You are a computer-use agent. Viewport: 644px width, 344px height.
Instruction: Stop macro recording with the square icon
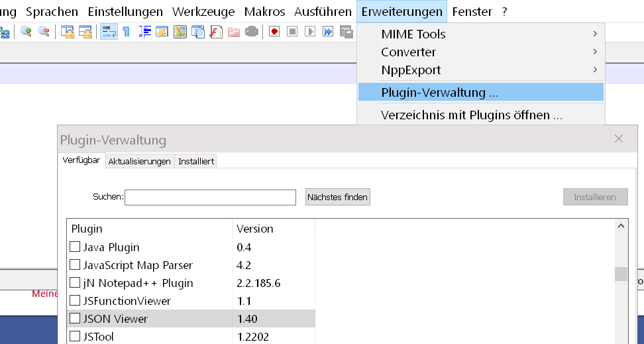tap(292, 31)
